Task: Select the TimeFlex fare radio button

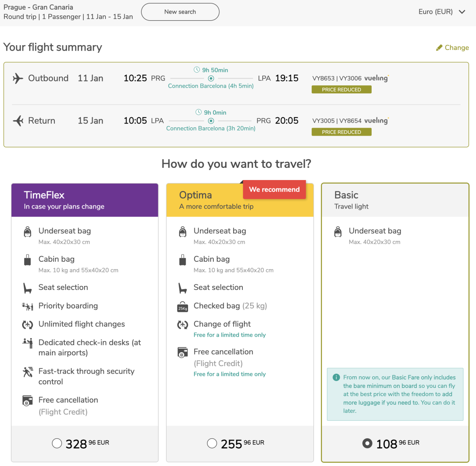Action: 57,443
